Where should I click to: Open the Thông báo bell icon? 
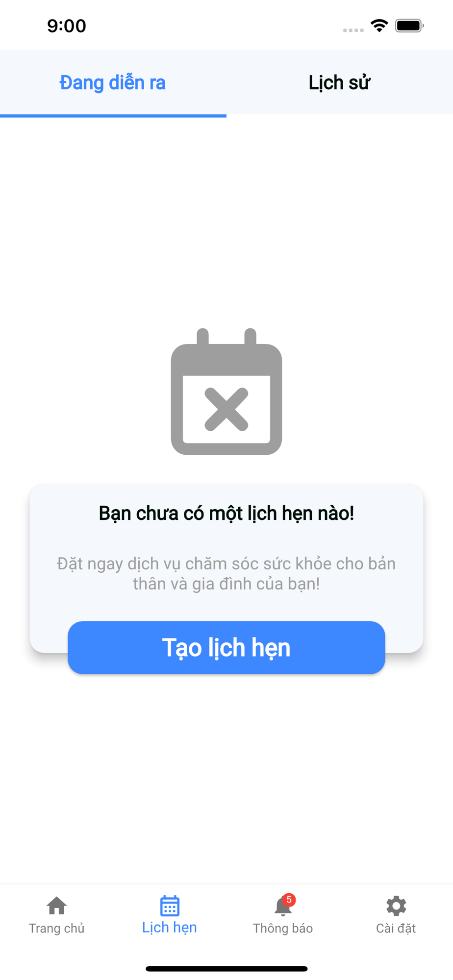[x=283, y=906]
